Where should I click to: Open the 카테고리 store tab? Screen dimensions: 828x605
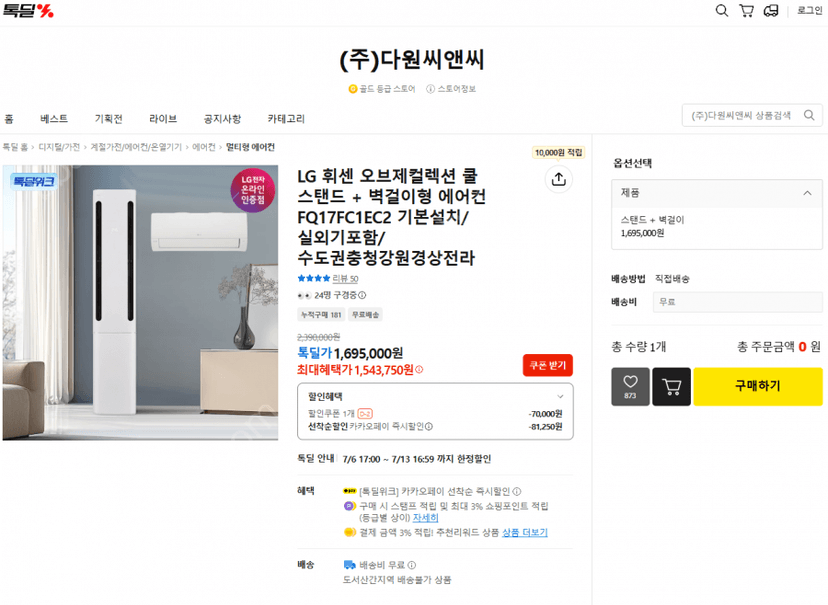click(x=286, y=119)
